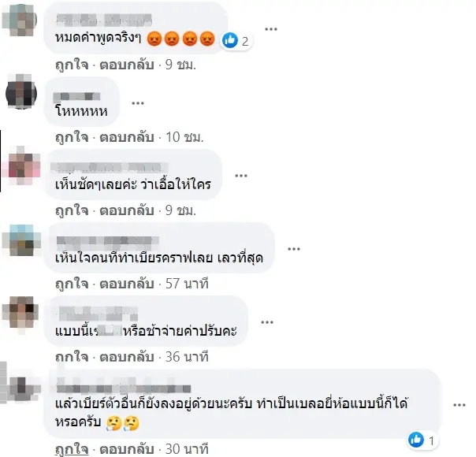Like the เห็นชัดๆเลยค่ะ comment
Screen dimensions: 476x457
coord(72,210)
